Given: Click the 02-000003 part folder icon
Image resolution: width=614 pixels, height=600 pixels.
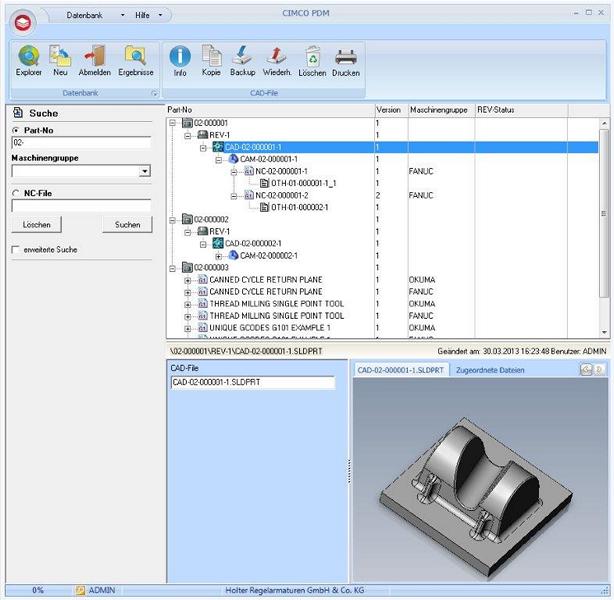Looking at the screenshot, I should point(187,267).
